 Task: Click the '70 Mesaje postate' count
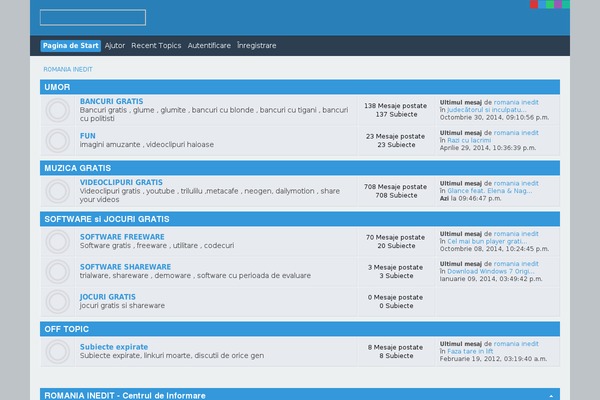pos(396,237)
